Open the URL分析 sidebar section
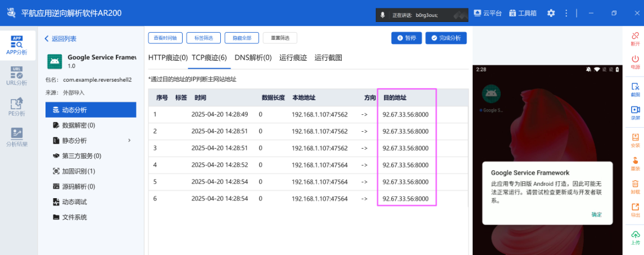 pyautogui.click(x=16, y=76)
